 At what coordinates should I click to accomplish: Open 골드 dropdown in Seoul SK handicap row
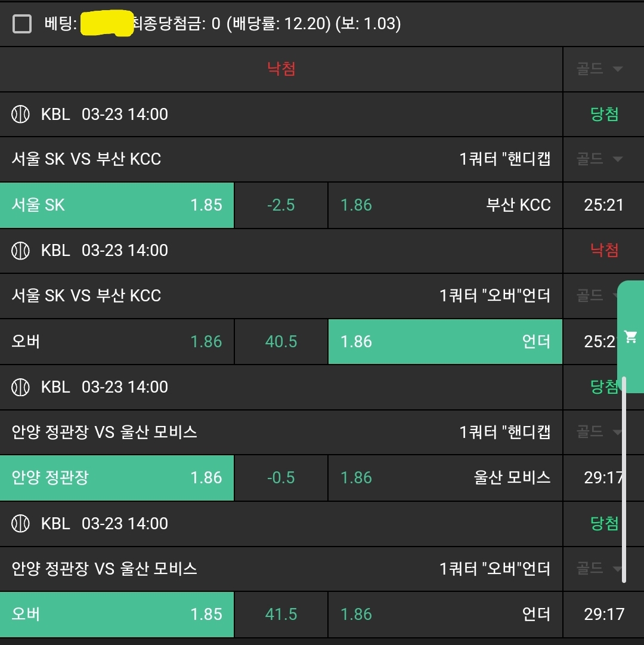(600, 159)
